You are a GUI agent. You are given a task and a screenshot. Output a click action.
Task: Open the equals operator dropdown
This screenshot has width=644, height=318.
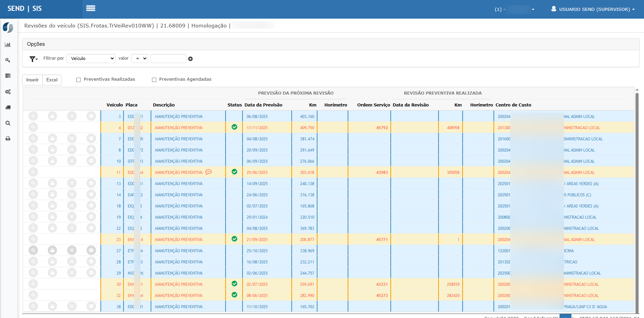pyautogui.click(x=140, y=59)
